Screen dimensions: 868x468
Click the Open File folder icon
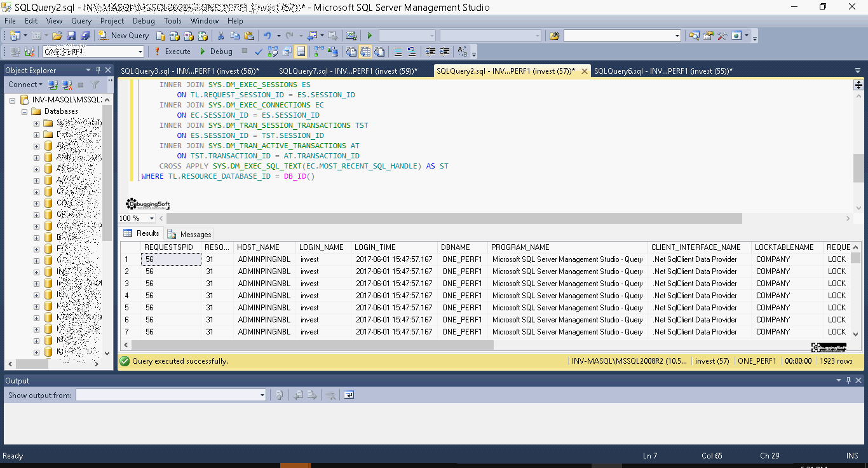tap(57, 36)
